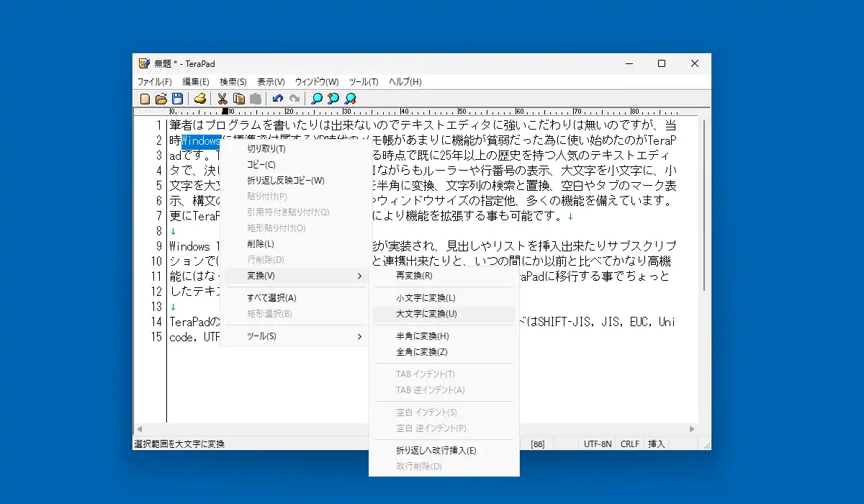The height and width of the screenshot is (504, 864).
Task: Click the UTF-8N encoding status cell
Action: tap(598, 444)
